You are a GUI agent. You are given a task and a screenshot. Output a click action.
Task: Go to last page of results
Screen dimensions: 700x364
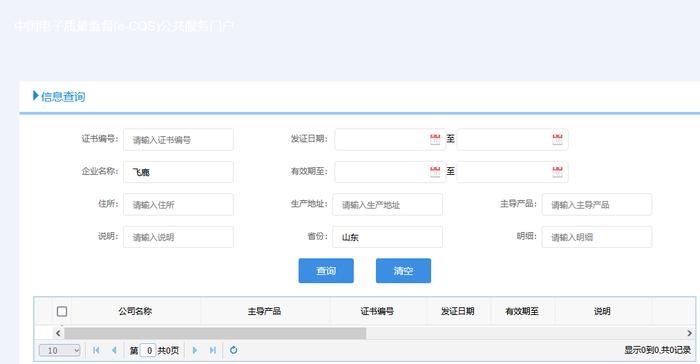point(213,350)
